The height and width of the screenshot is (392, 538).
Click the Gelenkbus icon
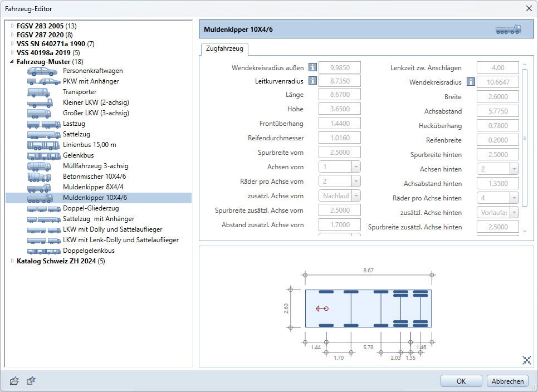pyautogui.click(x=43, y=156)
